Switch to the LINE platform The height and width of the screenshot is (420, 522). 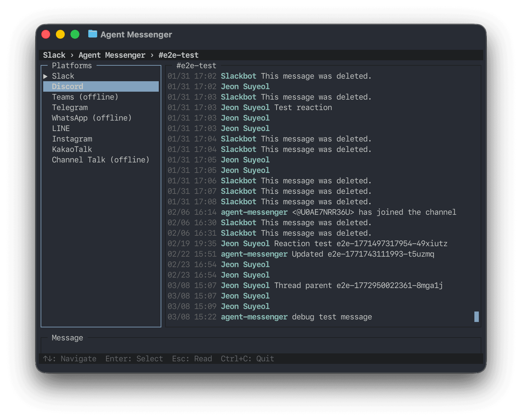61,128
